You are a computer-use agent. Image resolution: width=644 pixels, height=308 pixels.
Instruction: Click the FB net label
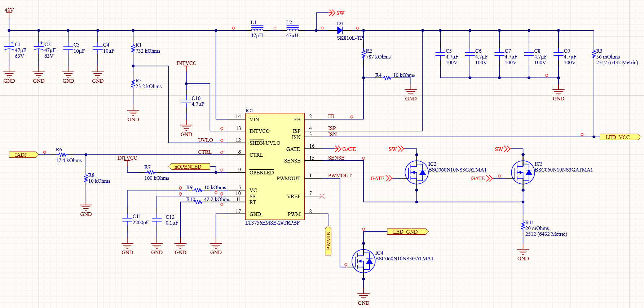331,116
